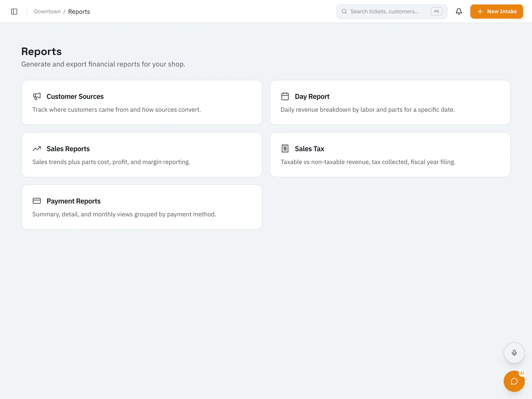Screen dimensions: 532x399
Task: Click the Sales Reports trend icon
Action: click(x=37, y=148)
